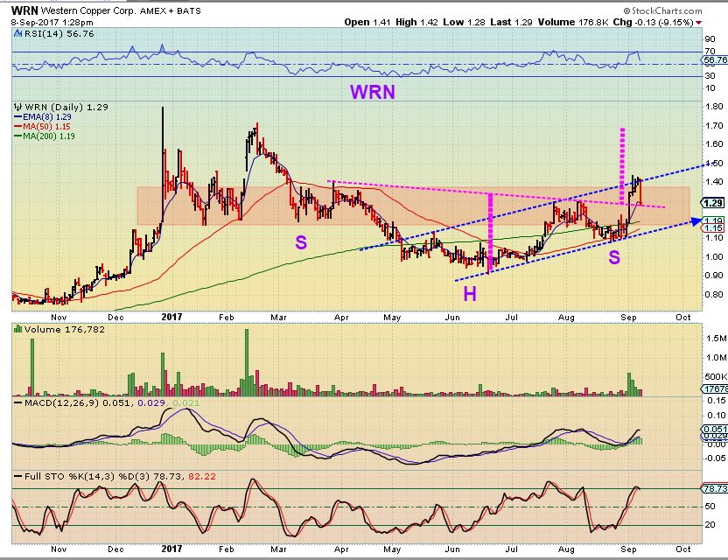Click the volume bars icon beside Volume 176,782

18,329
